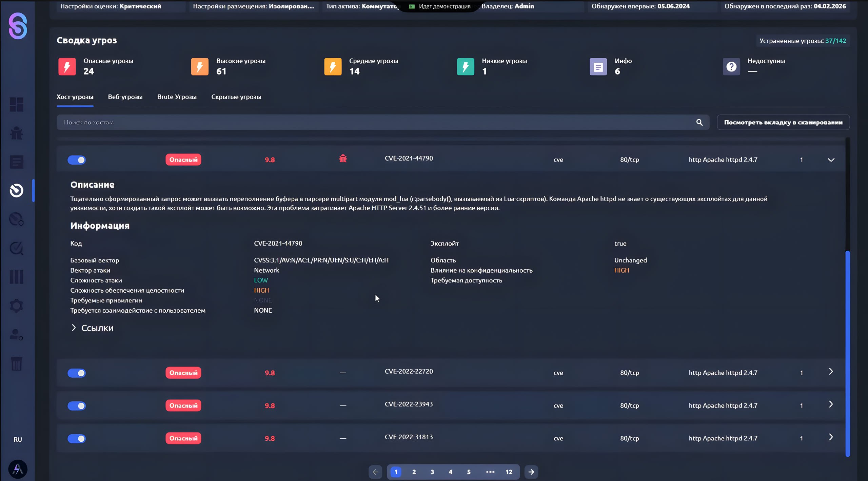
Task: Click the sidebar columns icon
Action: point(16,277)
